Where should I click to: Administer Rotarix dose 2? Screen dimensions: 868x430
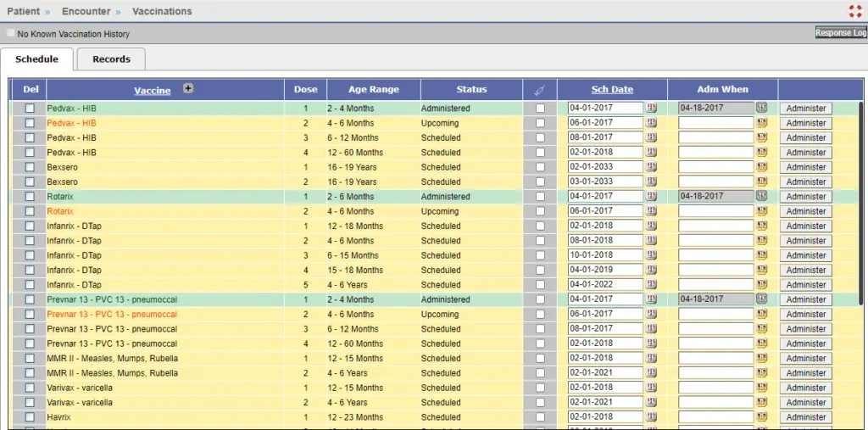coord(806,211)
